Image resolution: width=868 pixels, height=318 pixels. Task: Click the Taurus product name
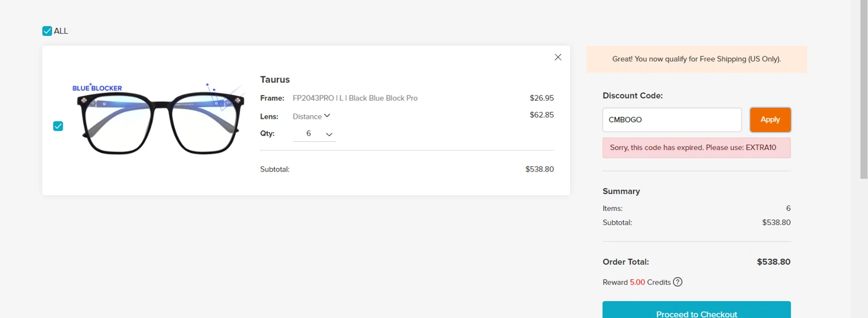(x=275, y=79)
